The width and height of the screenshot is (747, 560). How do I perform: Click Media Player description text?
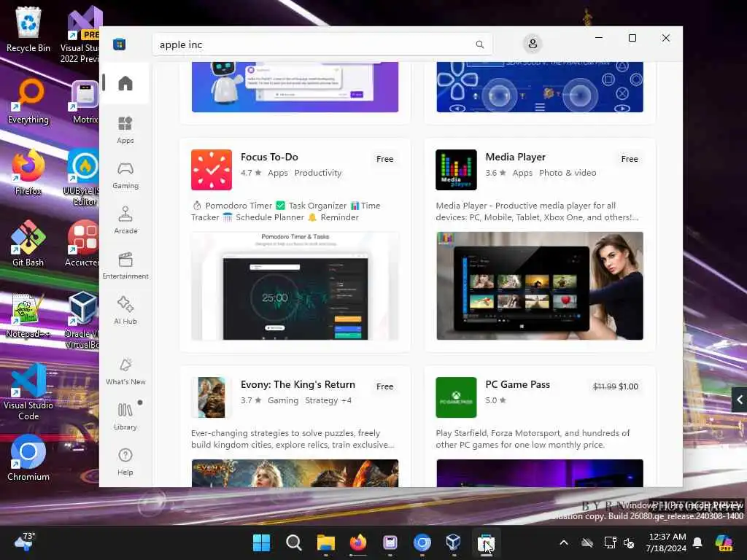[537, 211]
